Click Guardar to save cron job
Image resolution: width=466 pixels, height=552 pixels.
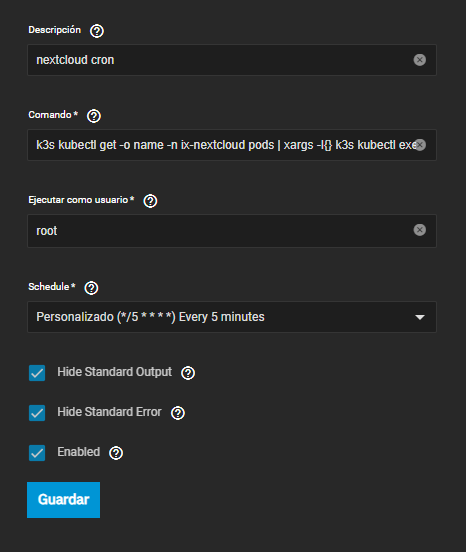pos(63,500)
